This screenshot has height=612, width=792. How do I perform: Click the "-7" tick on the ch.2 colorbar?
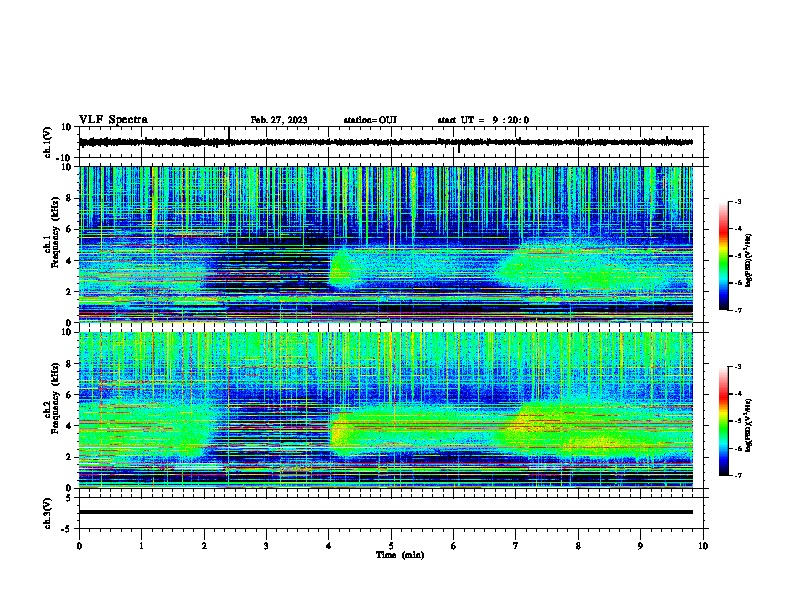(x=737, y=476)
